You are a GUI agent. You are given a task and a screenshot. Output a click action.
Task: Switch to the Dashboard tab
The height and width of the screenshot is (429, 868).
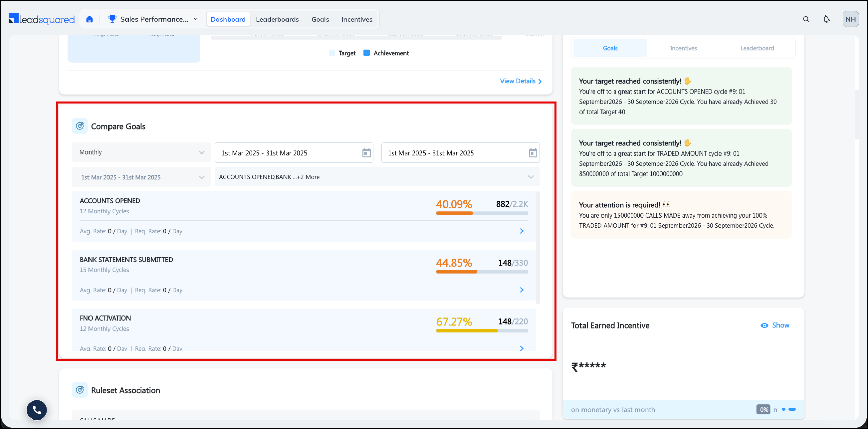coord(228,19)
